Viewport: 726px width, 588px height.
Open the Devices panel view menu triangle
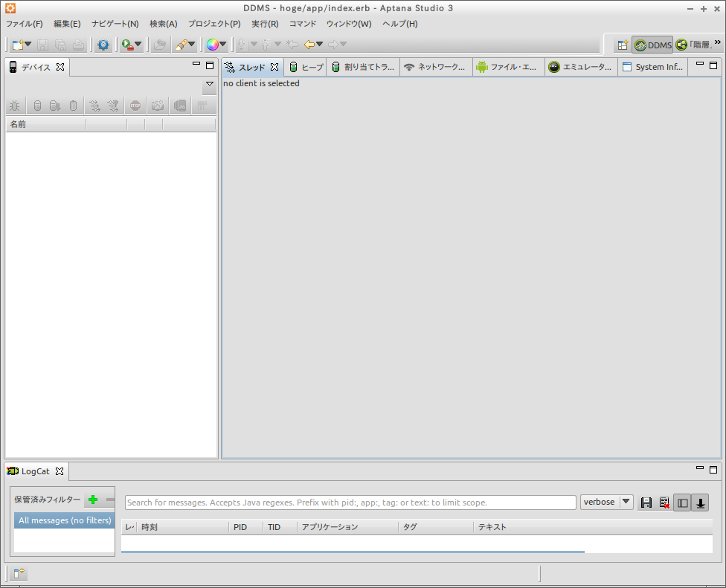210,84
